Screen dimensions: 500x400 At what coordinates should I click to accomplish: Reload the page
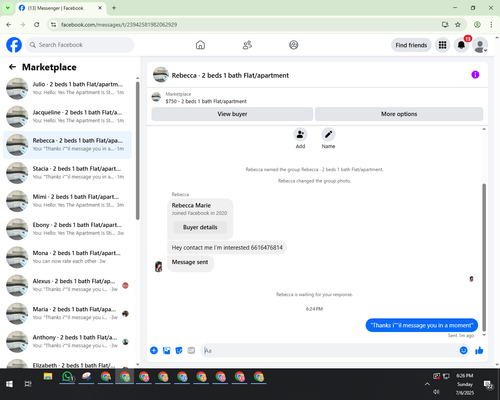(x=37, y=24)
